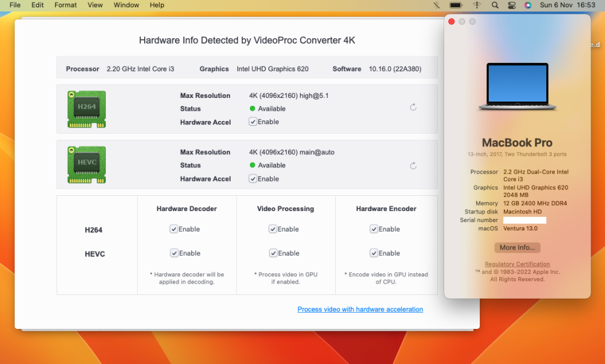605x364 pixels.
Task: Click the '12 GB 2400 MHz DDR4' memory value
Action: click(x=535, y=203)
